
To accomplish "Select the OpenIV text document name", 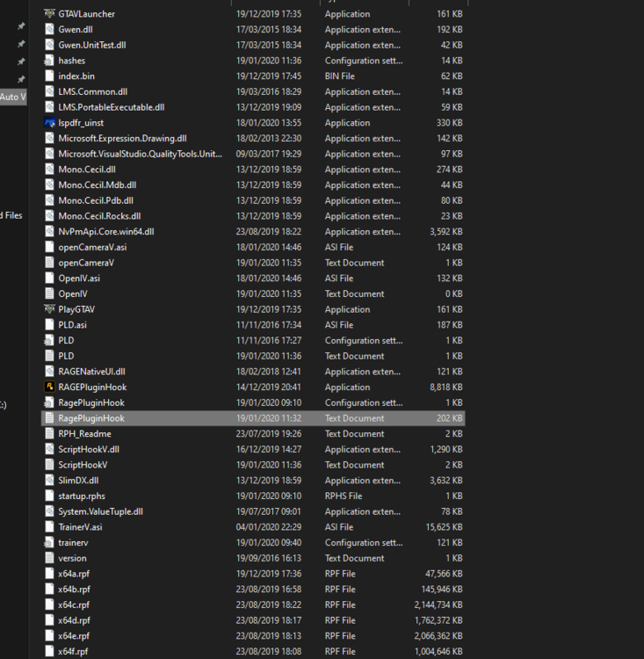I will pos(73,293).
